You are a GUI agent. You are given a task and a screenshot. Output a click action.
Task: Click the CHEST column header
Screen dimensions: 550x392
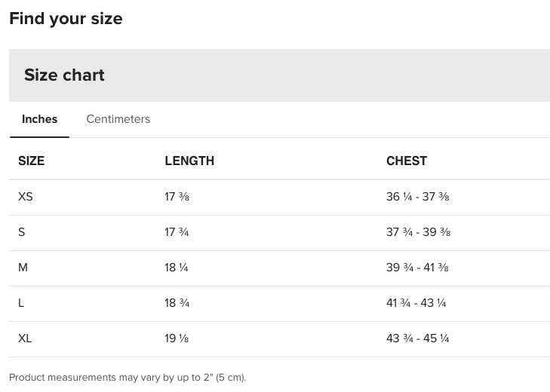[x=407, y=161]
